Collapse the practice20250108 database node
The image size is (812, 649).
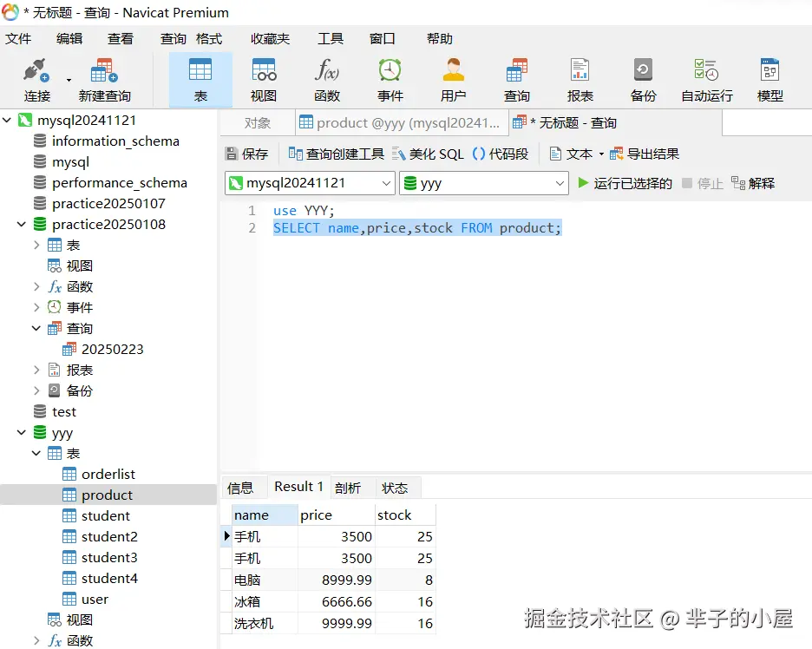21,224
